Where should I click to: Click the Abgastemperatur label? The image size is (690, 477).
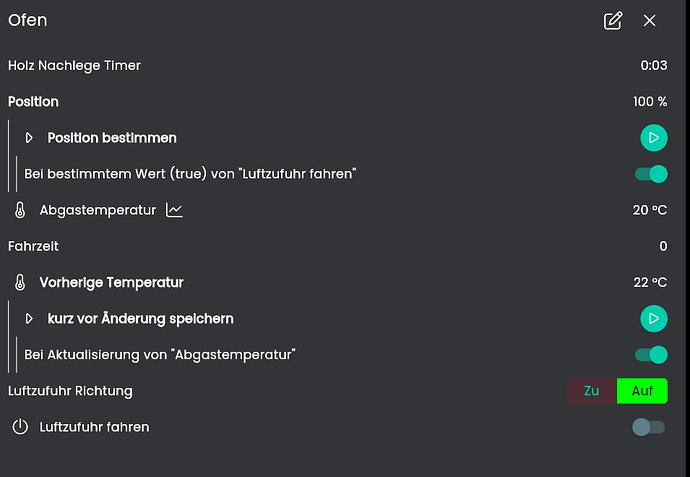(98, 210)
